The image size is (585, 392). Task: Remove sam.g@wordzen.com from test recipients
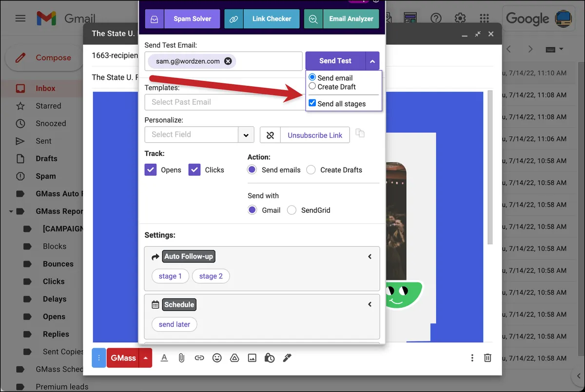228,61
